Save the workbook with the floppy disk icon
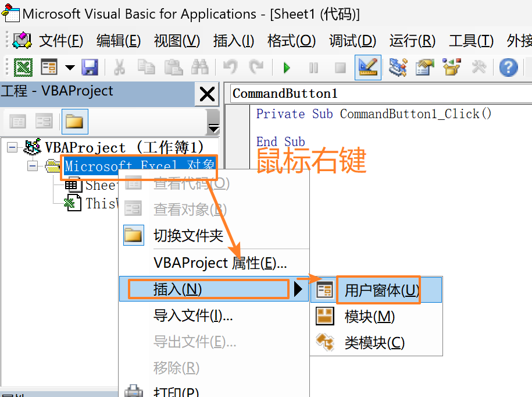This screenshot has height=397, width=532. click(90, 68)
